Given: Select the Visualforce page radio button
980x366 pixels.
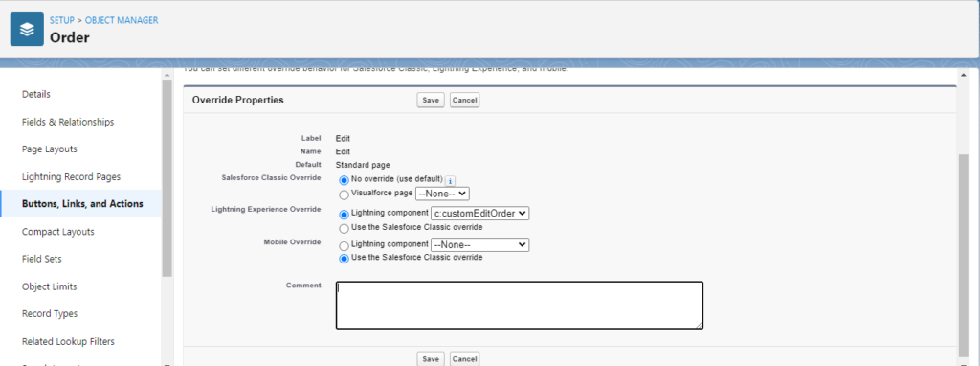Looking at the screenshot, I should (345, 195).
